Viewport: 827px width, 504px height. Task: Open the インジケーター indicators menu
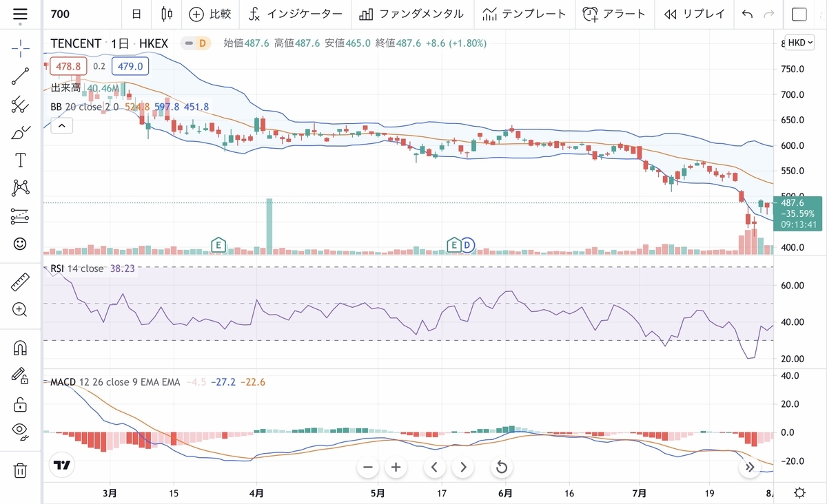296,14
